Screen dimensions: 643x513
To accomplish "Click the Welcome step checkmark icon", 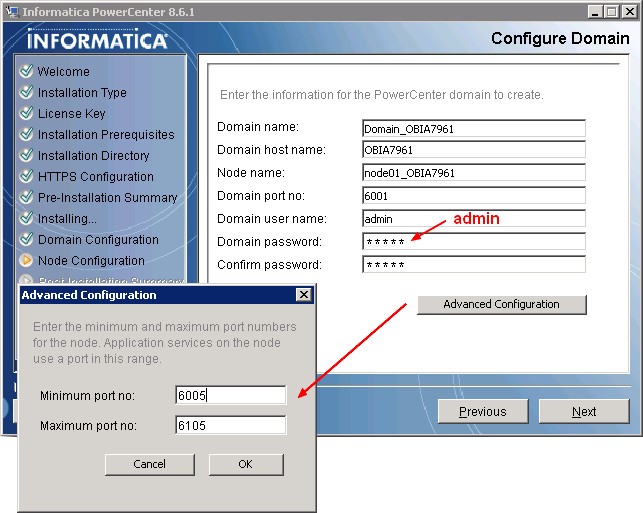I will pyautogui.click(x=26, y=71).
